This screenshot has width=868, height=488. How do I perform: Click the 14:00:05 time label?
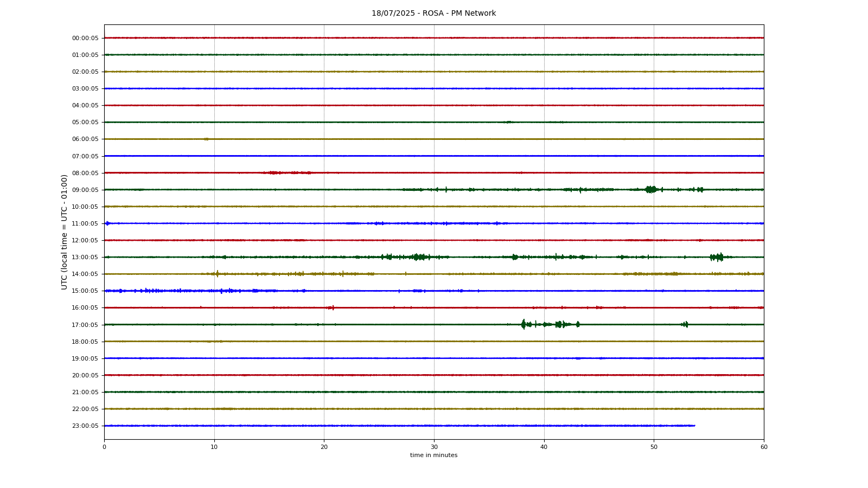85,274
